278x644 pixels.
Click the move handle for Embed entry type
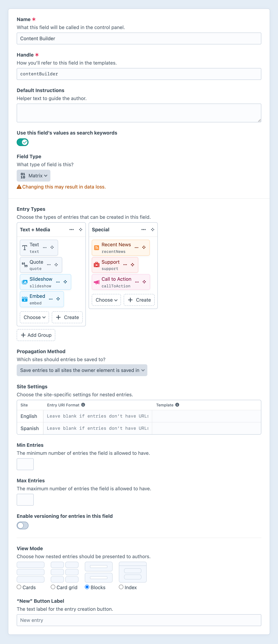(x=58, y=299)
